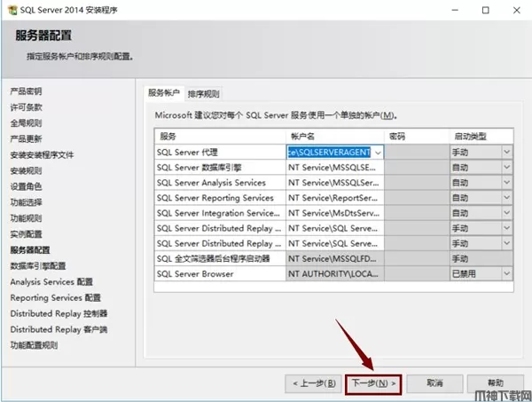Click 手动 startup cell in 全文筛选器 row

(481, 259)
